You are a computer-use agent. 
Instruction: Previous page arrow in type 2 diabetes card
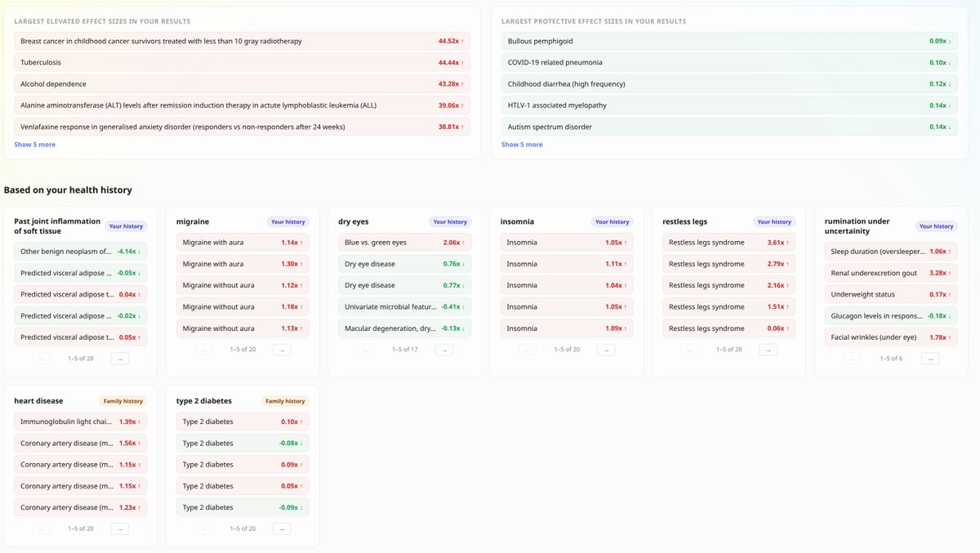[204, 528]
